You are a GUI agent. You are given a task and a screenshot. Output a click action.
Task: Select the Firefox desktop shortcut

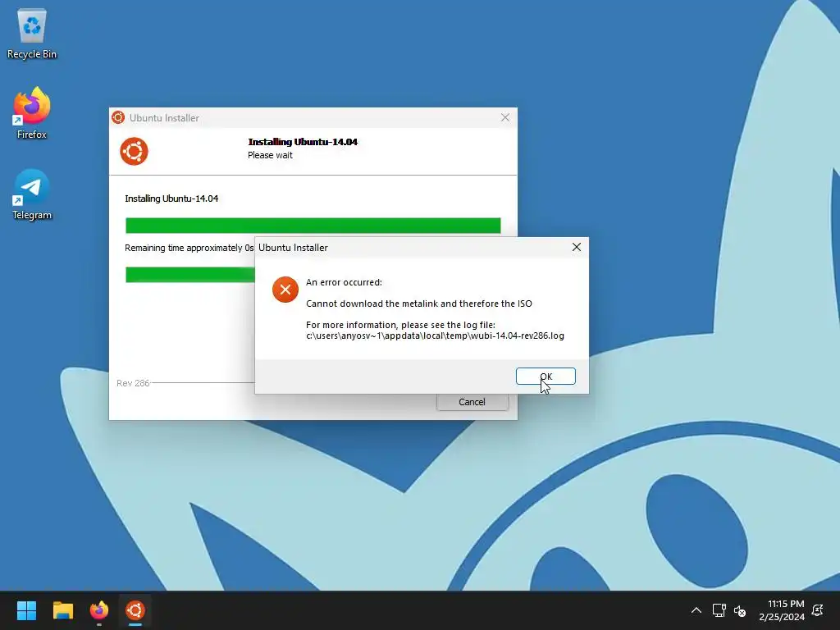[32, 113]
